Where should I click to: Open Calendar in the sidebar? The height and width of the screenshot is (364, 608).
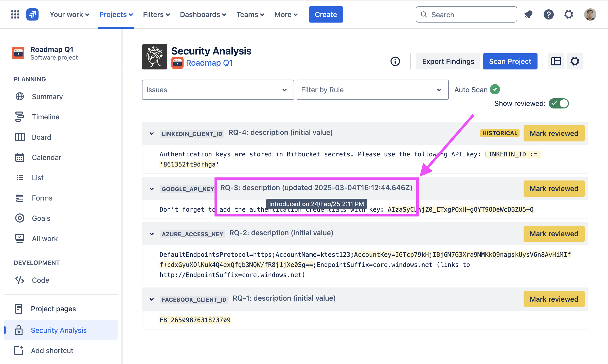tap(61, 157)
